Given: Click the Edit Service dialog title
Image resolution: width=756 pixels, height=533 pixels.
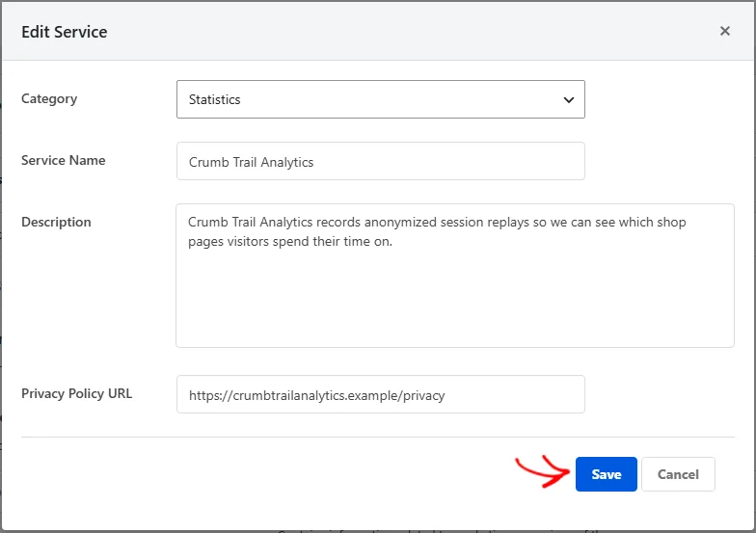Looking at the screenshot, I should click(x=64, y=32).
